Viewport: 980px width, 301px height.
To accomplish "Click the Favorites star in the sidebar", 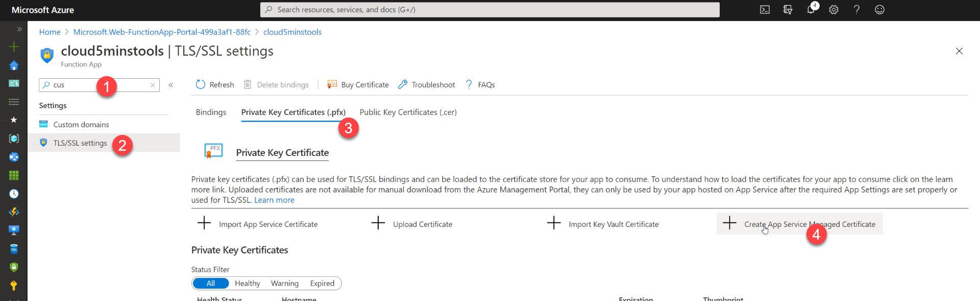I will [14, 120].
